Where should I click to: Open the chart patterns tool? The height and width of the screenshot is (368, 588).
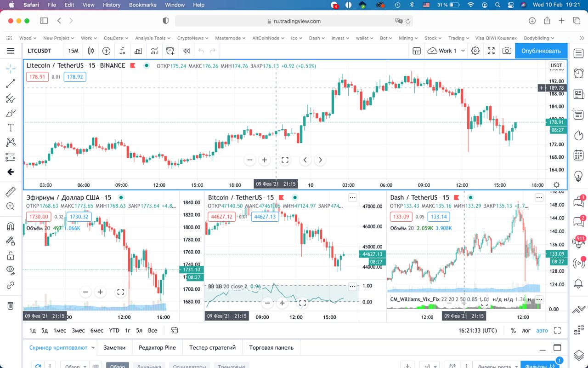(11, 142)
